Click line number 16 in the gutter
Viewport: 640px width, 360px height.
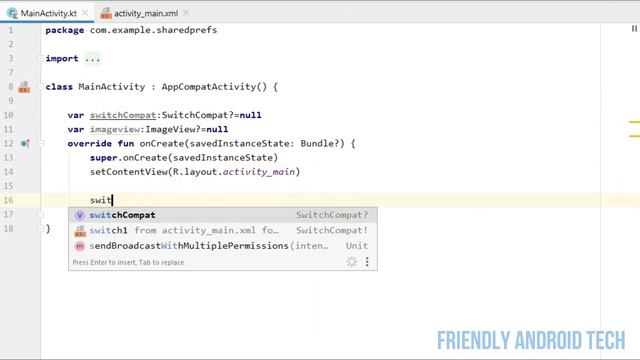[9, 200]
